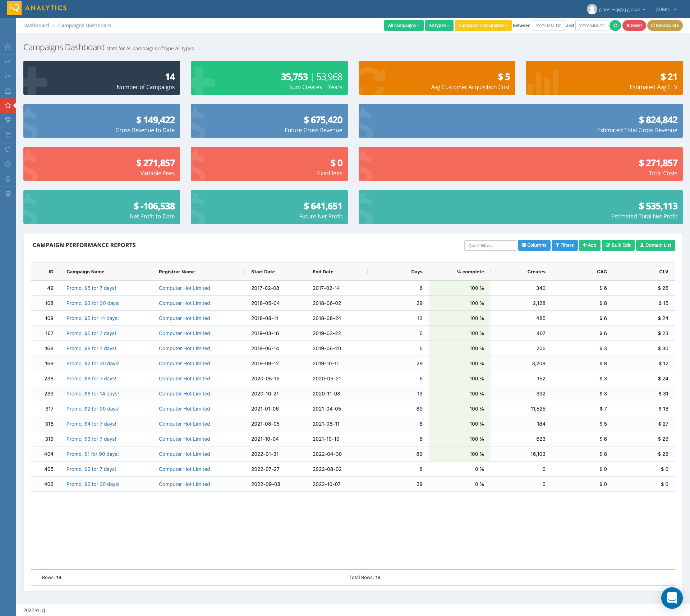Click the first line chart sidebar icon

8,61
